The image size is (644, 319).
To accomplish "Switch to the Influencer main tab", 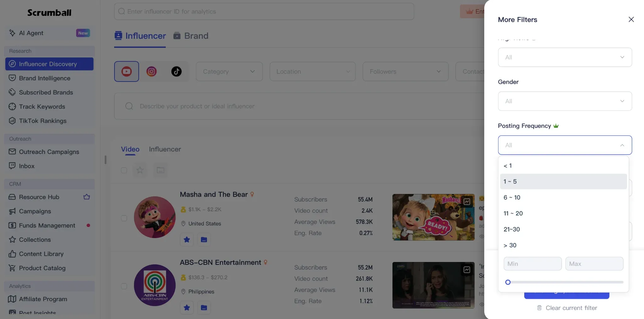I will 140,36.
